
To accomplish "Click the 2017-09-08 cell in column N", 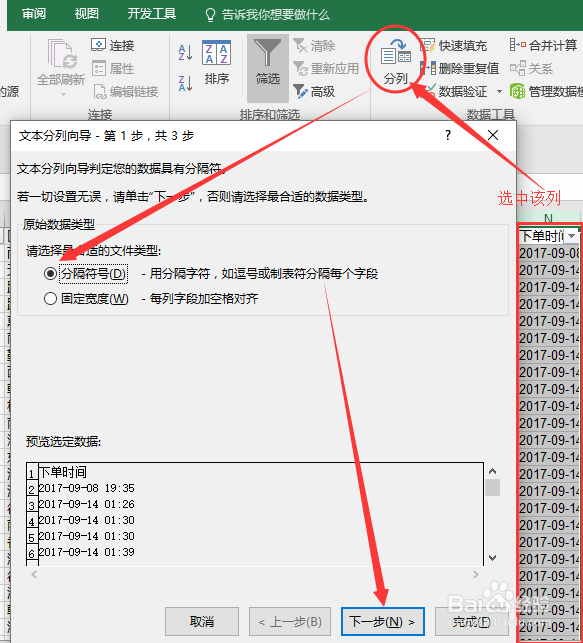I will point(549,253).
